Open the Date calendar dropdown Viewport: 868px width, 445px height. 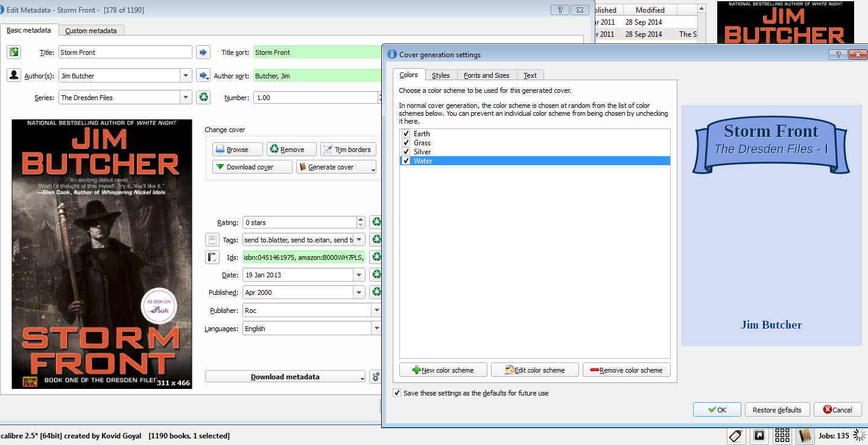pos(360,275)
